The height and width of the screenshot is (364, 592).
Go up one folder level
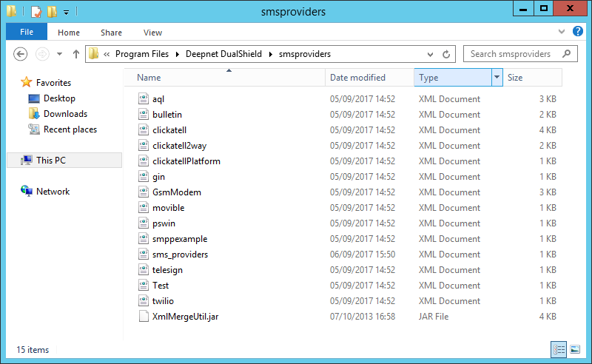(76, 54)
